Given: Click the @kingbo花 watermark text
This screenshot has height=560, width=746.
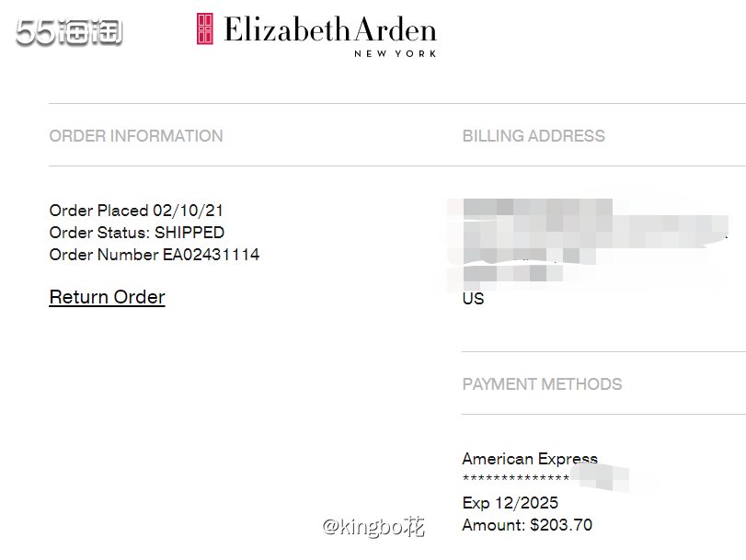Looking at the screenshot, I should pos(373,527).
